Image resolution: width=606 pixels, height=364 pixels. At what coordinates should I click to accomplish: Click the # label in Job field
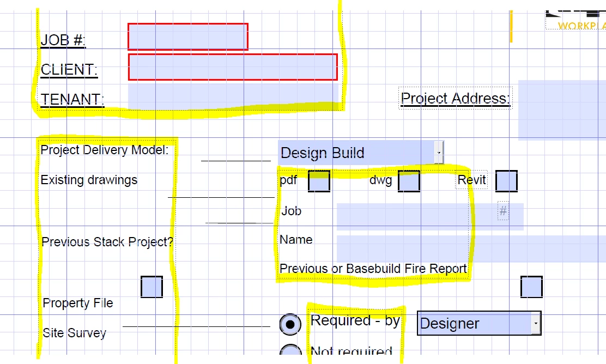coord(503,211)
